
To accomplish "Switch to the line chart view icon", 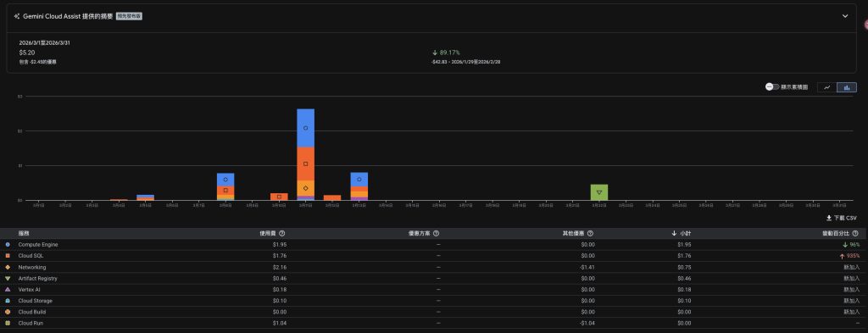I will pos(827,87).
